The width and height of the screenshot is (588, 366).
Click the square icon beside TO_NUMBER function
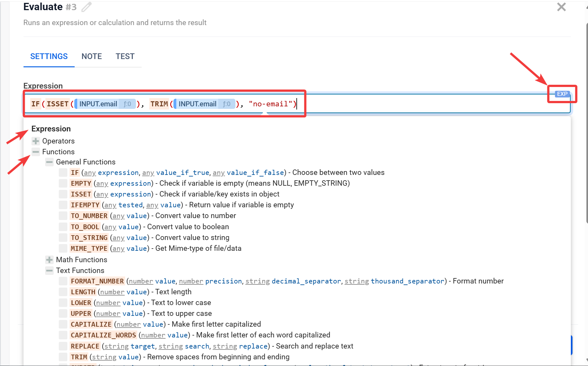63,216
